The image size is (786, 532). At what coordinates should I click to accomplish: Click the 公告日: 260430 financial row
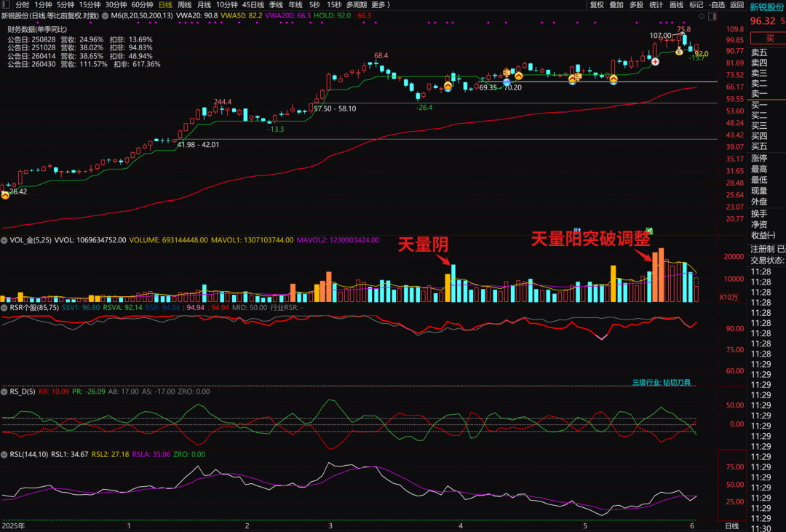84,64
